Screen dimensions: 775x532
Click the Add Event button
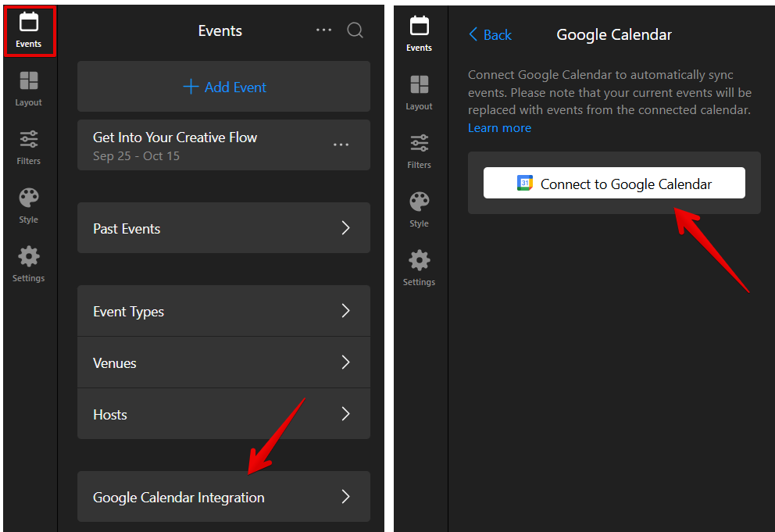click(x=224, y=87)
